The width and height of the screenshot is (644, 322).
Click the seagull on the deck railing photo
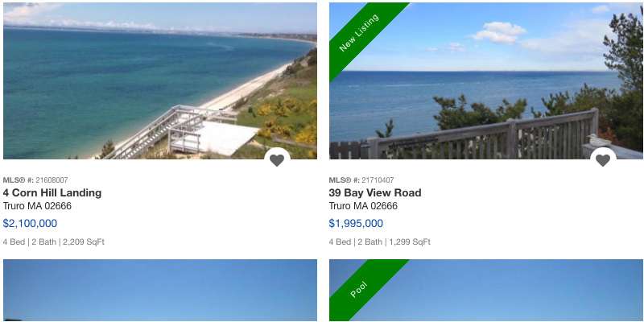598,140
